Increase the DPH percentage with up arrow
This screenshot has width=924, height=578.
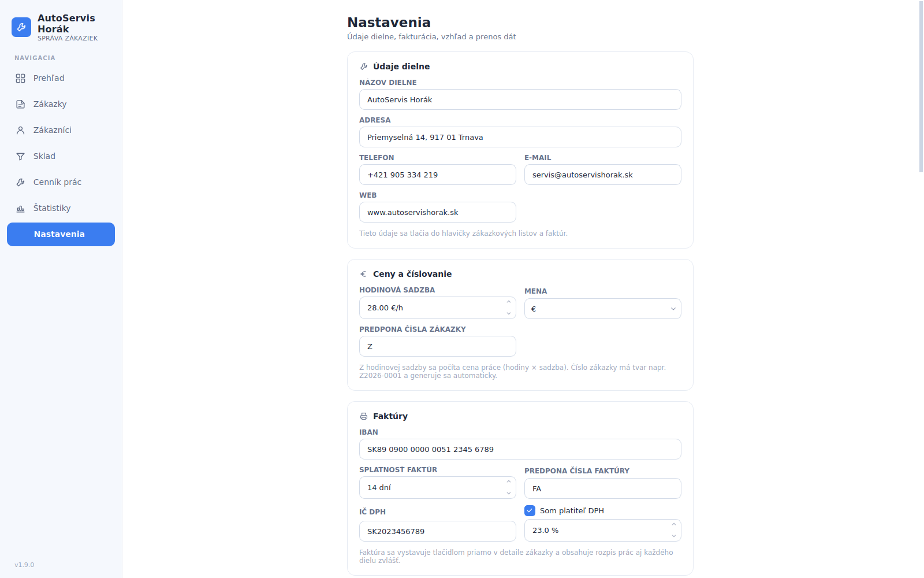coord(674,524)
